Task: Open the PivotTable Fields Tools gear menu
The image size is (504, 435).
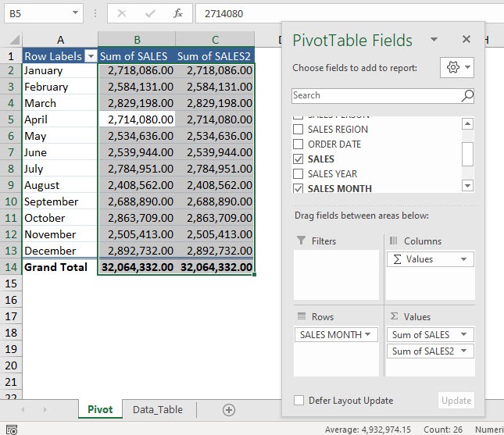Action: pyautogui.click(x=457, y=67)
